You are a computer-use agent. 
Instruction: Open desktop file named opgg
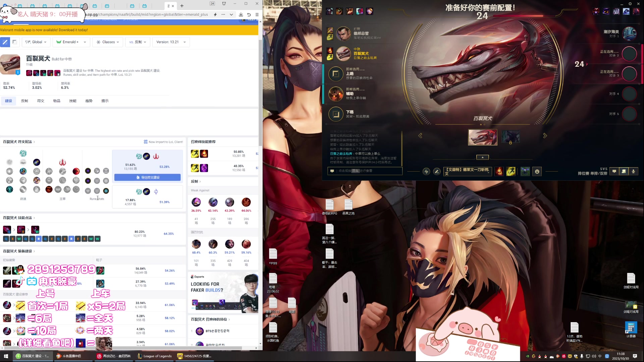point(273,256)
